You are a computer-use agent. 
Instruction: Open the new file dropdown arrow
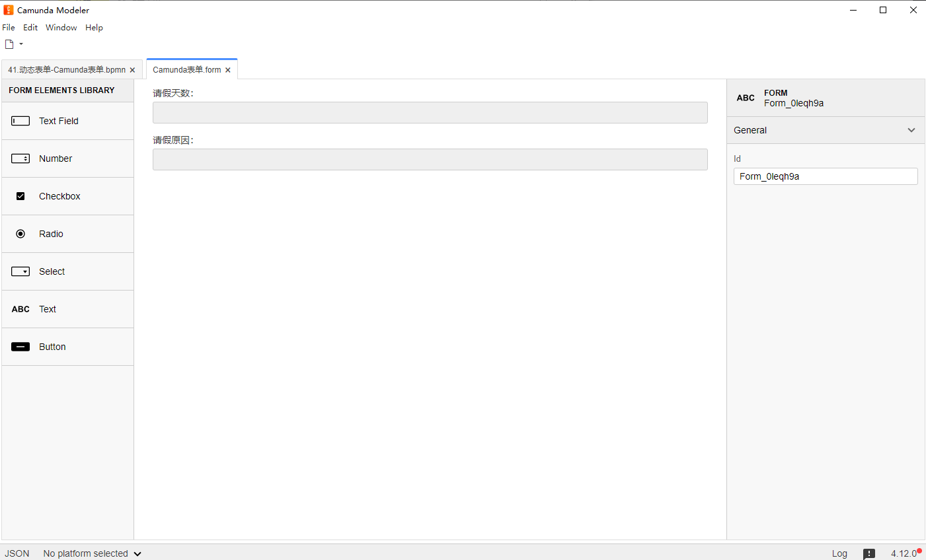(x=21, y=44)
